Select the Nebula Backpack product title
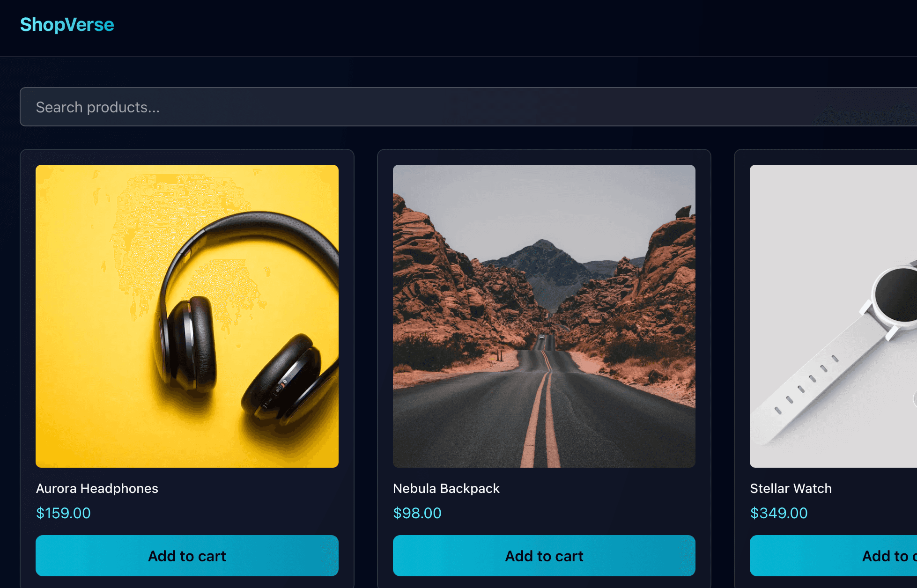Image resolution: width=917 pixels, height=588 pixels. [x=446, y=488]
